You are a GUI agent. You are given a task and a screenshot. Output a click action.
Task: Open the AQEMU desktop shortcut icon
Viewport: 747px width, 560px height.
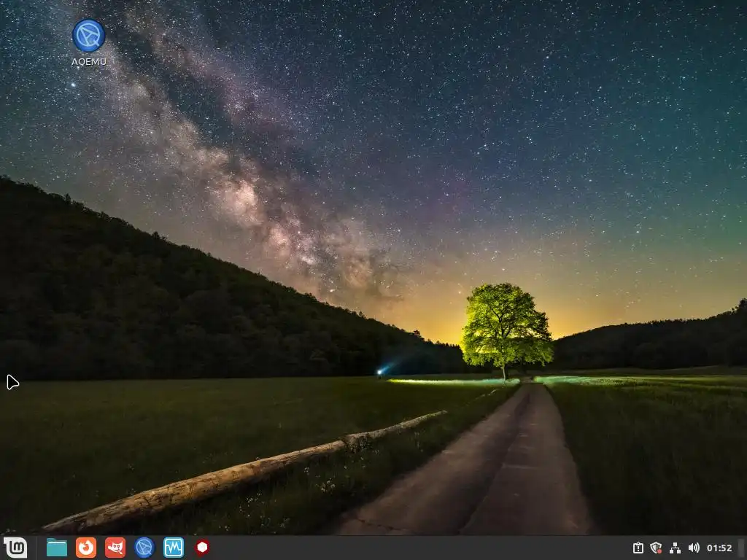pyautogui.click(x=88, y=36)
